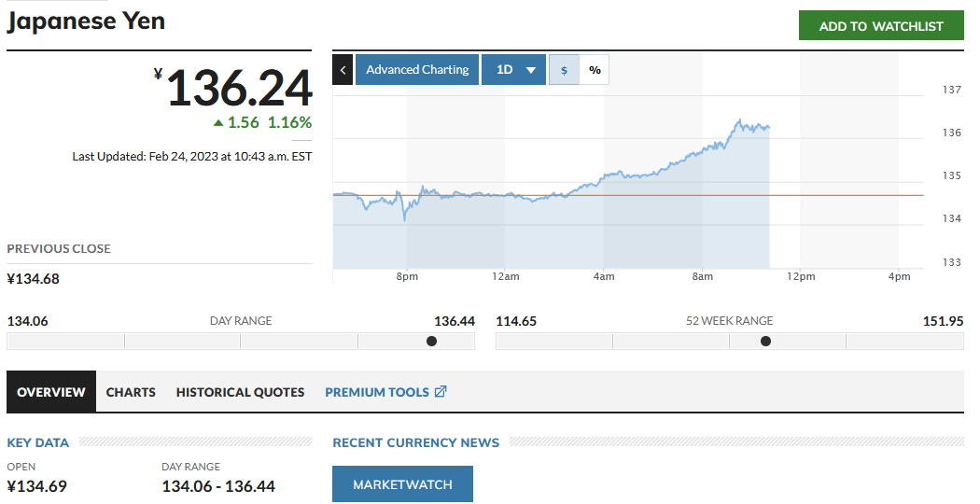Click the 4am label on chart axis
The image size is (980, 504).
pyautogui.click(x=604, y=276)
